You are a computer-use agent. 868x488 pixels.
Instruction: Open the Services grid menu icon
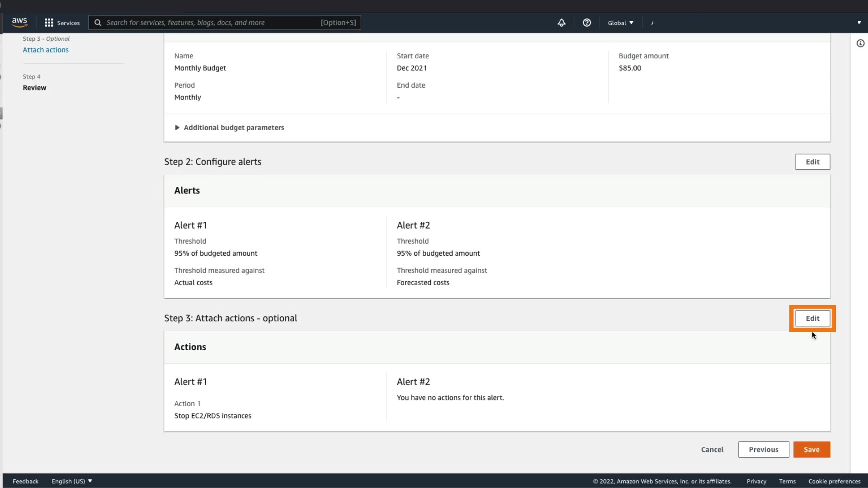(49, 23)
